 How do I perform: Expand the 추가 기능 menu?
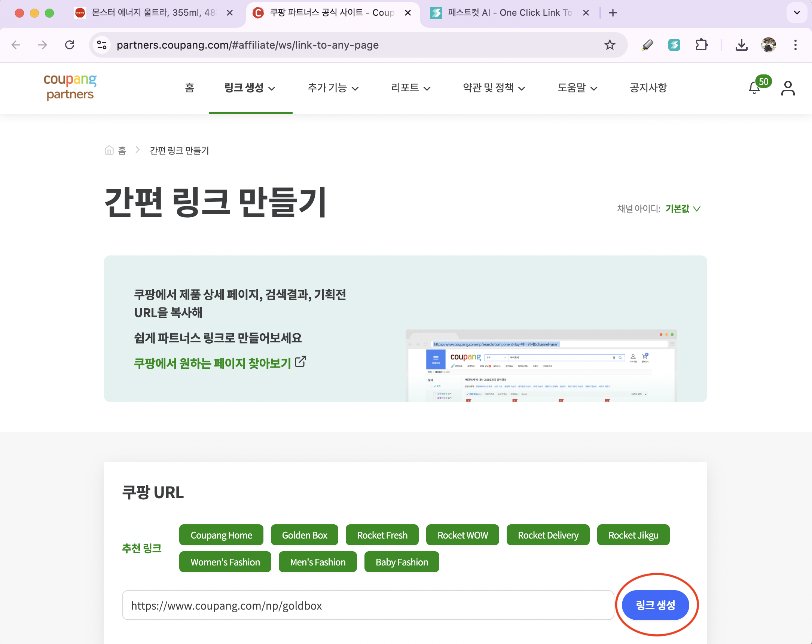pyautogui.click(x=333, y=88)
